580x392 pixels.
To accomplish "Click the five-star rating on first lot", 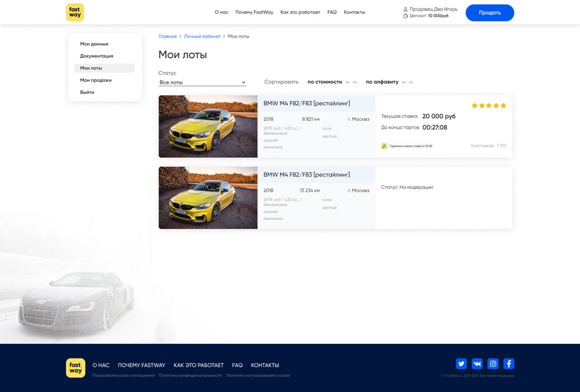I will [x=489, y=105].
